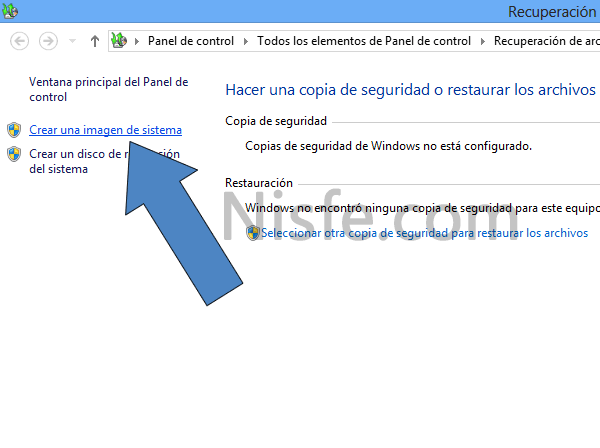Select Todos los elementos de Panel de control breadcrumb
The width and height of the screenshot is (600, 448).
(364, 42)
